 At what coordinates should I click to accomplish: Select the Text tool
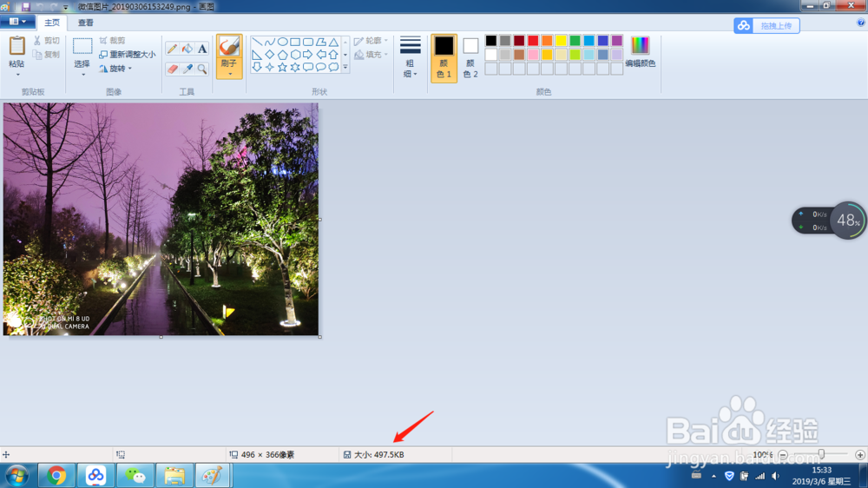point(202,49)
